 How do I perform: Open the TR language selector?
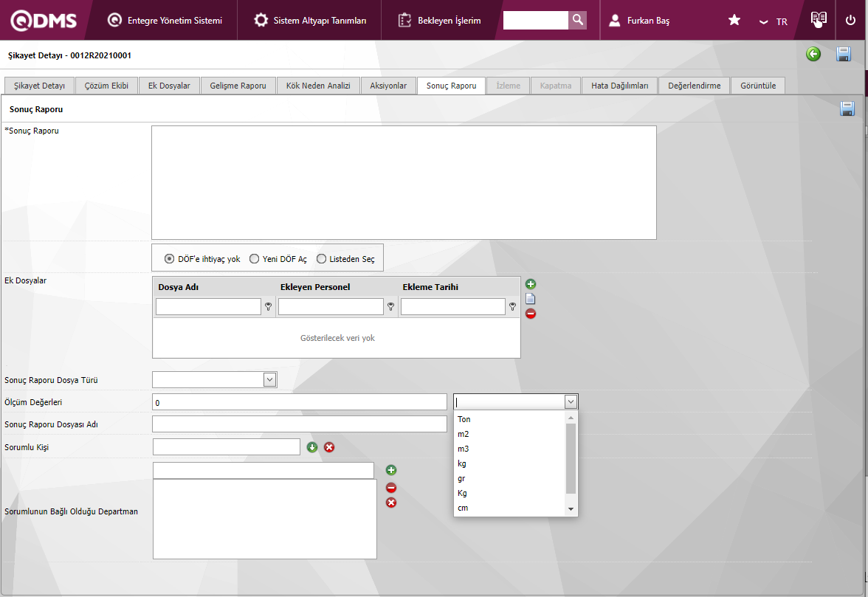click(774, 21)
